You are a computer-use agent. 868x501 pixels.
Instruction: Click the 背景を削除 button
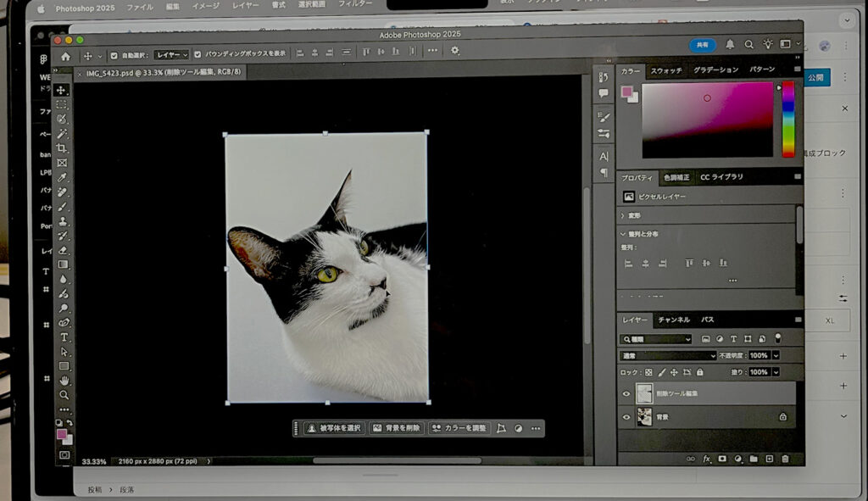pyautogui.click(x=396, y=428)
